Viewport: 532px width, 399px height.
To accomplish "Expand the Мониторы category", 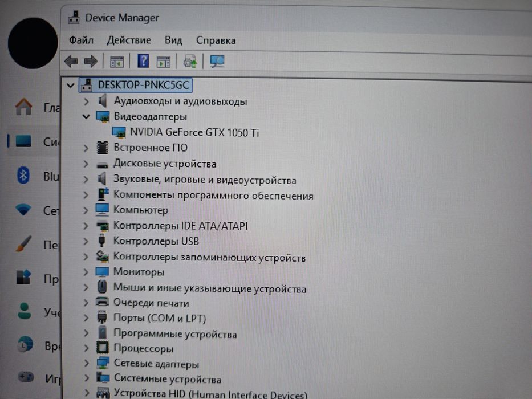I will [86, 271].
